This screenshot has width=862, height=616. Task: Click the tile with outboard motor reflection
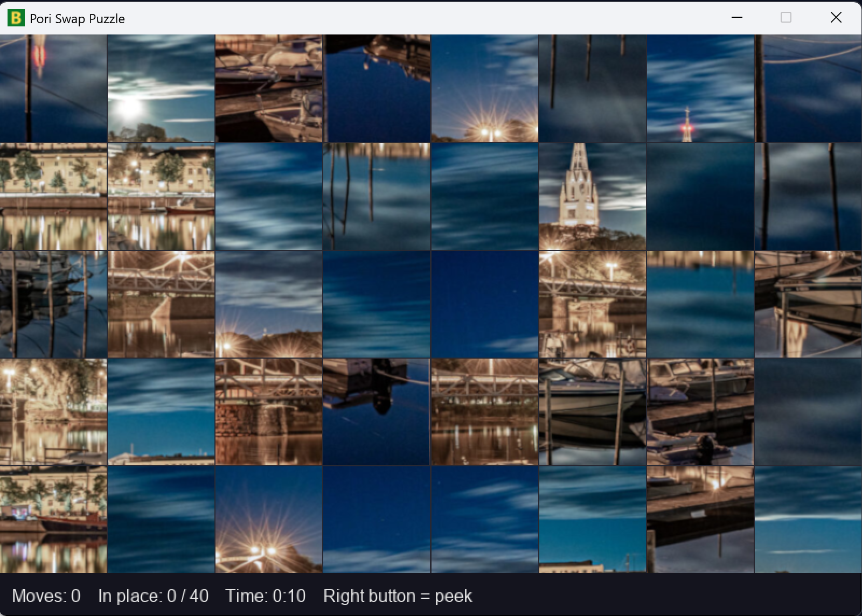click(x=377, y=412)
